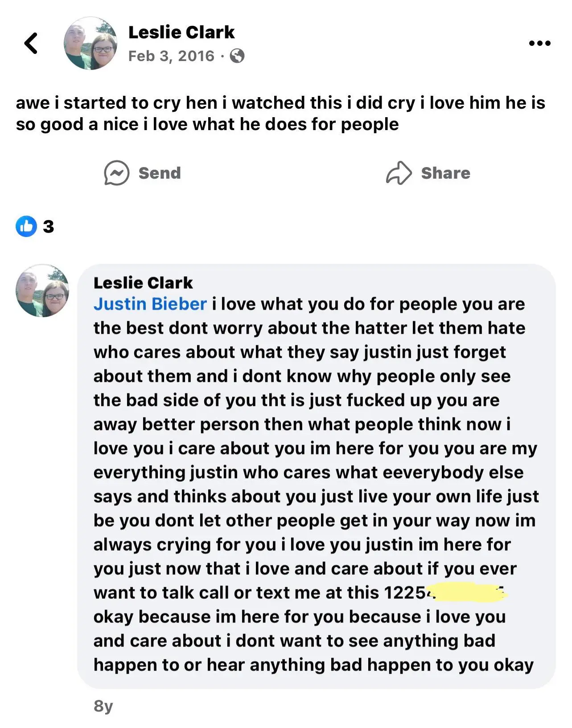The width and height of the screenshot is (572, 728).
Task: Tap the Messenger icon beside Send
Action: (116, 173)
